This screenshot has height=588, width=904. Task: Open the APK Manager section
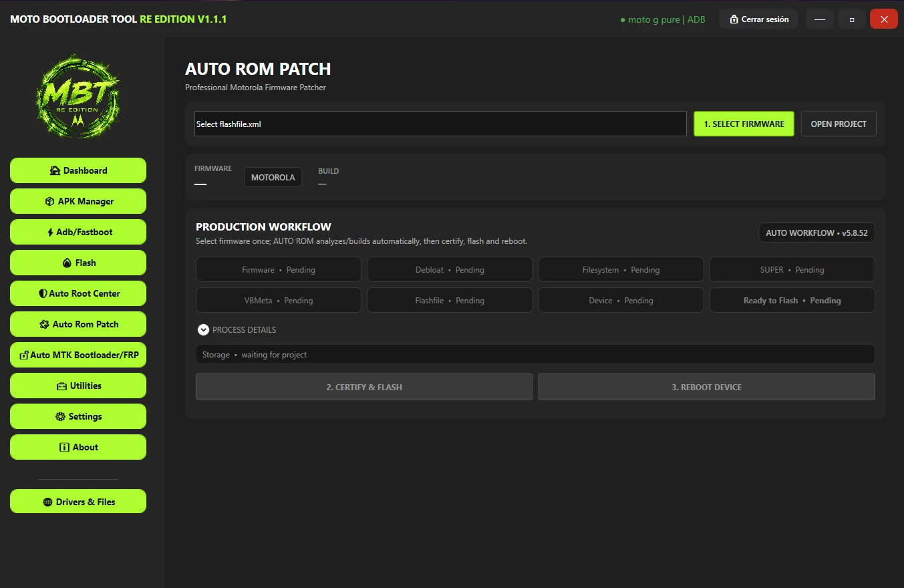coord(78,201)
